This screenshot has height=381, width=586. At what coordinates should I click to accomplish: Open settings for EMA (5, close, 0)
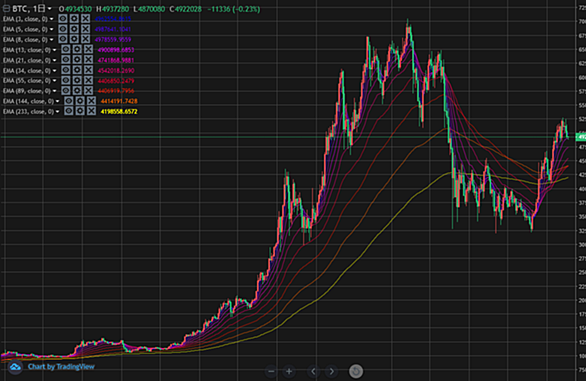pos(74,29)
